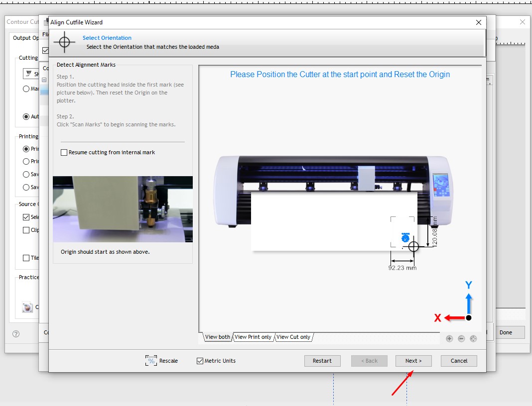This screenshot has height=406, width=532.
Task: Select the Man radio button under Cutting
Action: pyautogui.click(x=26, y=89)
